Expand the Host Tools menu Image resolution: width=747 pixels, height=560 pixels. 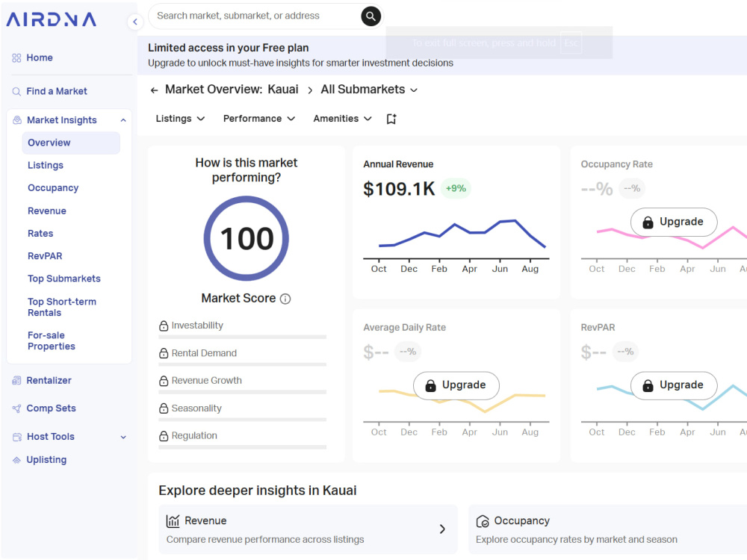(x=123, y=437)
